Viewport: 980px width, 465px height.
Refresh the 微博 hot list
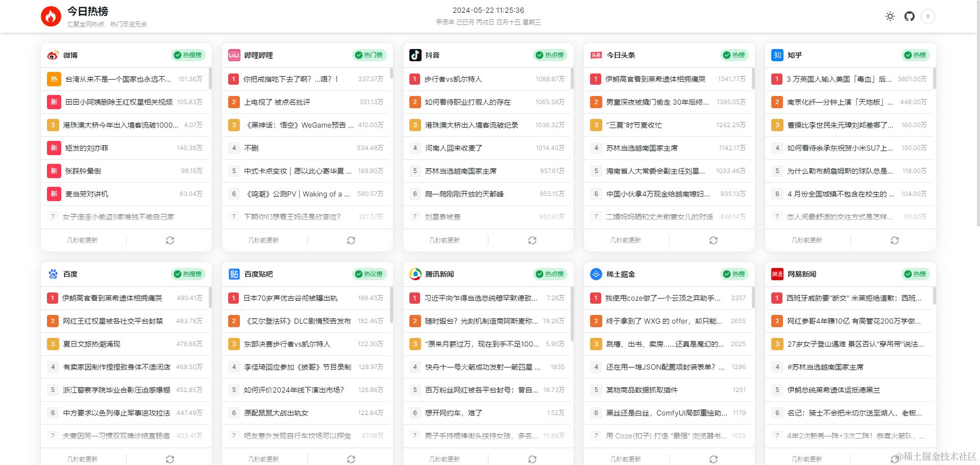(x=169, y=240)
